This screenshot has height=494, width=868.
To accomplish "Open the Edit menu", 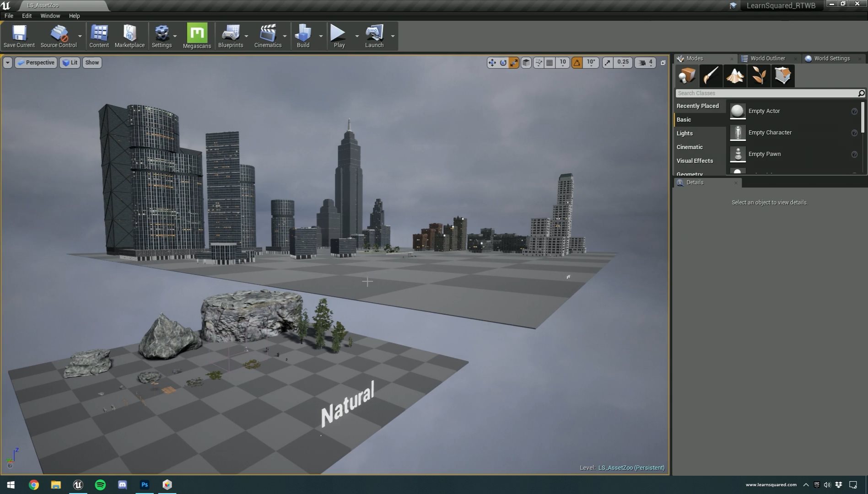I will 27,16.
